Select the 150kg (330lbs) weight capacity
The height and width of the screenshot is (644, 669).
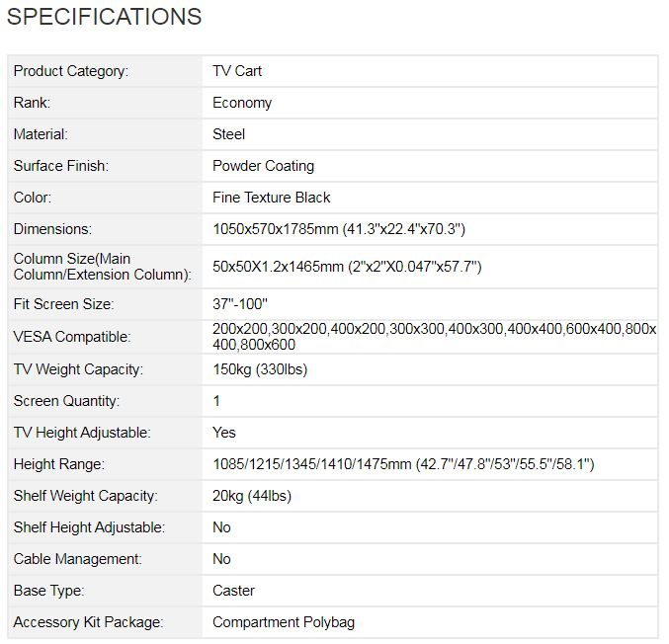click(260, 369)
